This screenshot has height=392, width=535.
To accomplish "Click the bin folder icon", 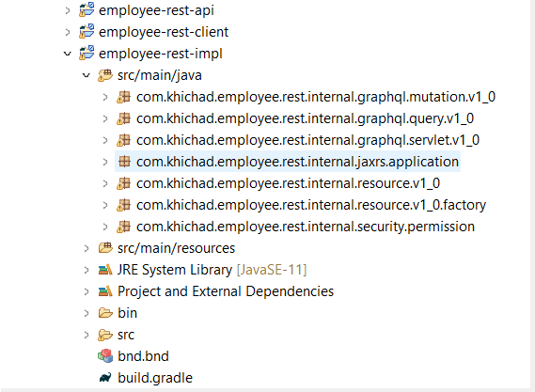I will (105, 313).
